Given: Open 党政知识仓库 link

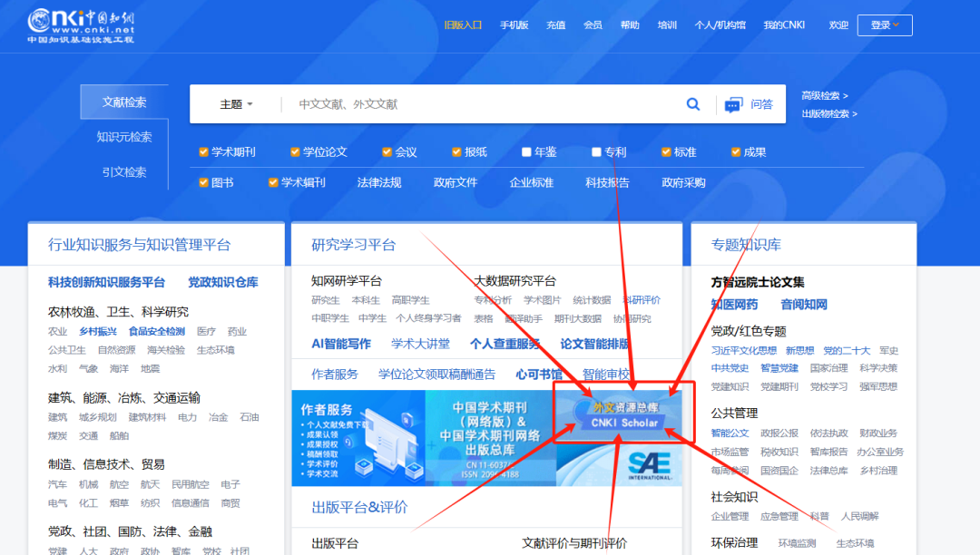Looking at the screenshot, I should [x=223, y=282].
